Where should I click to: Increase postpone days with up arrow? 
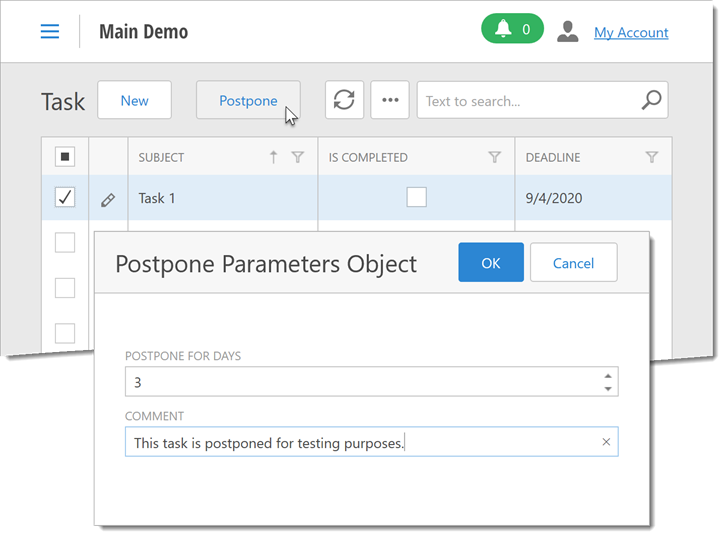pyautogui.click(x=608, y=376)
